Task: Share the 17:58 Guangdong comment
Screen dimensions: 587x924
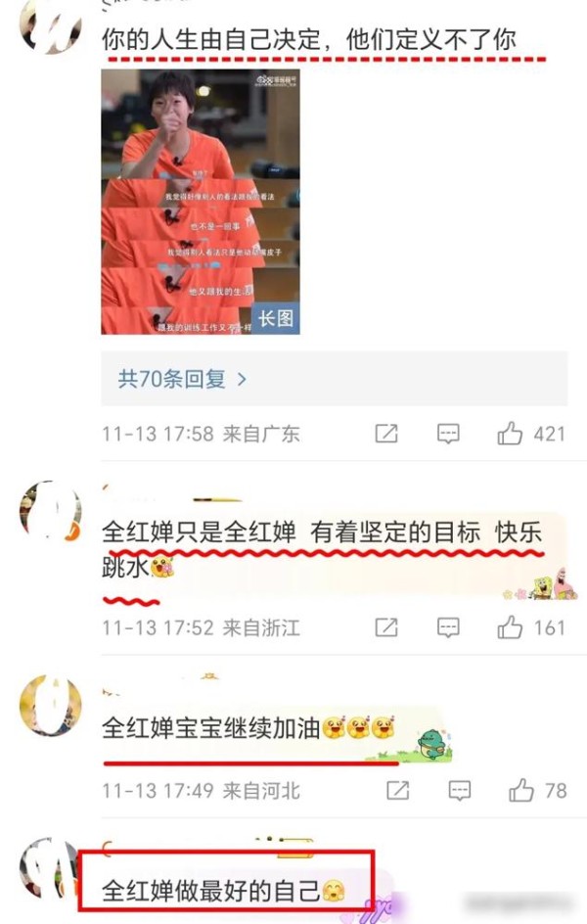Action: [x=386, y=434]
